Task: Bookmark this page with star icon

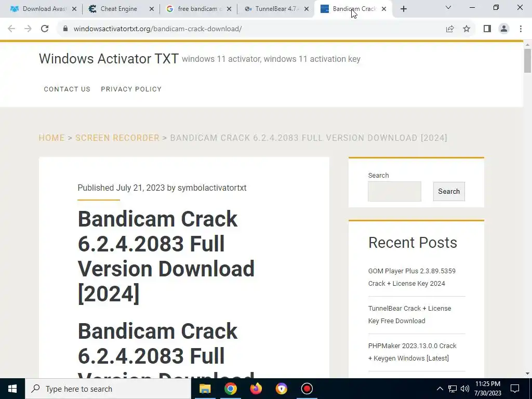Action: coord(467,29)
